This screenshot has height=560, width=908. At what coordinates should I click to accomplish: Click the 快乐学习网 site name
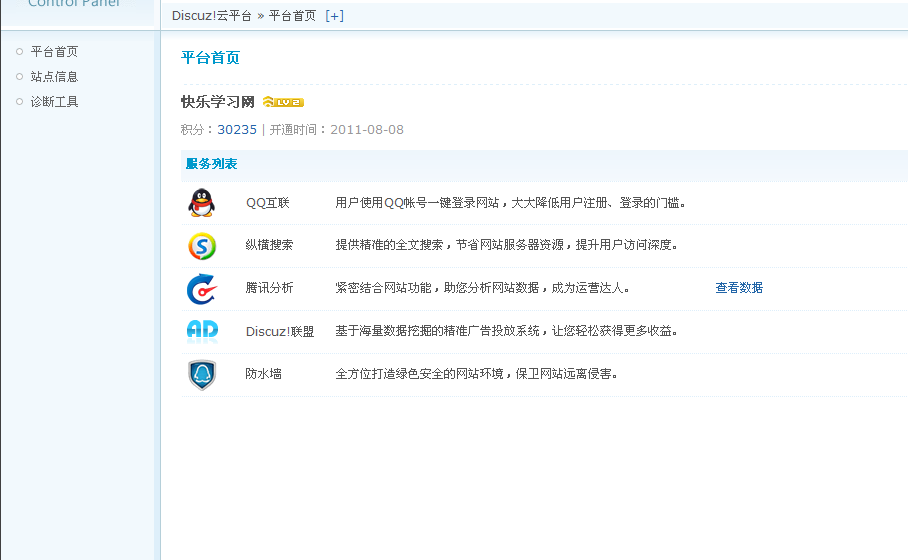(x=218, y=102)
